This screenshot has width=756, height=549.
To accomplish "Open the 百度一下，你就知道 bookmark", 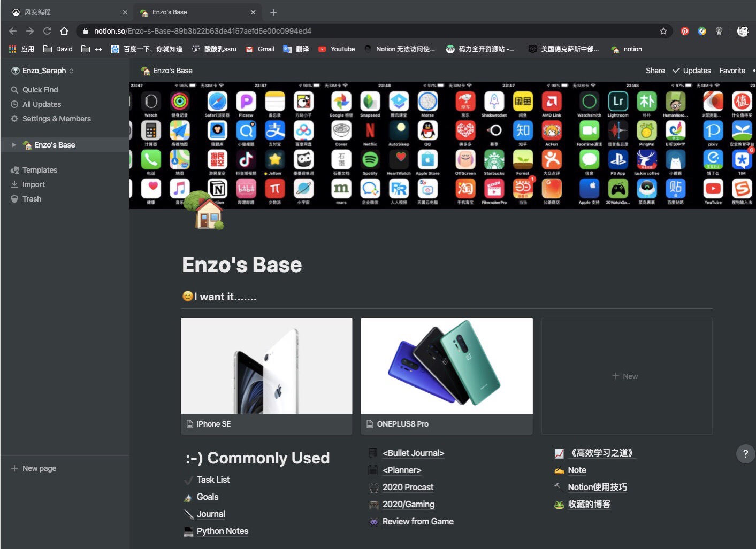I will point(147,49).
